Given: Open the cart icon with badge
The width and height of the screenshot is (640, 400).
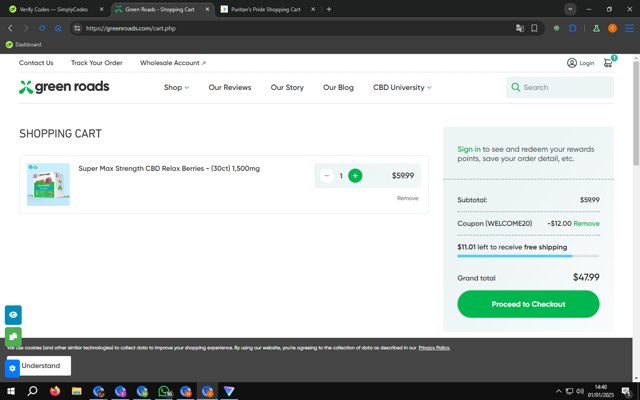Looking at the screenshot, I should 609,62.
